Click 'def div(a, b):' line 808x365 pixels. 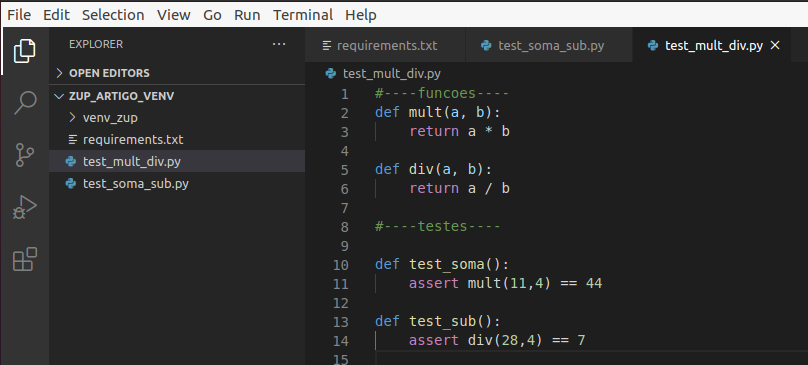point(434,169)
